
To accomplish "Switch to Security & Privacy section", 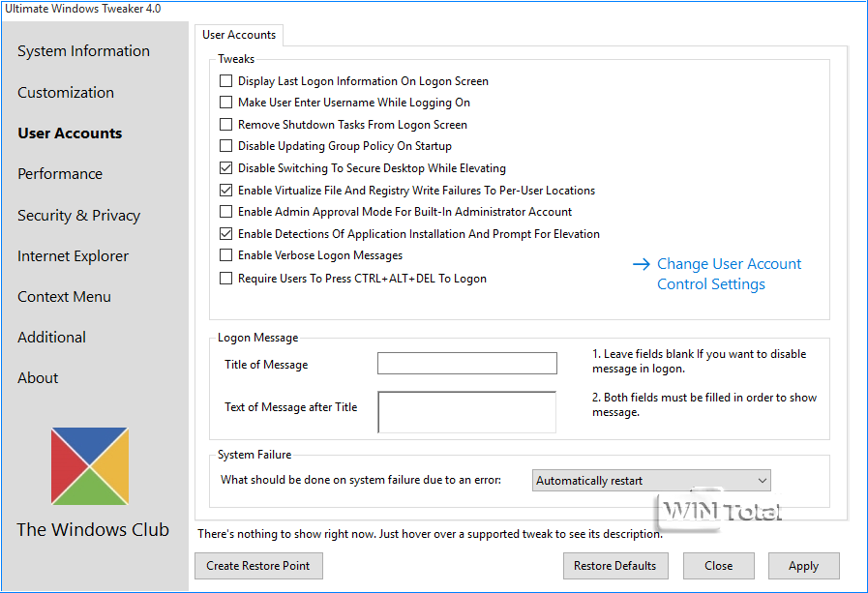I will 78,215.
